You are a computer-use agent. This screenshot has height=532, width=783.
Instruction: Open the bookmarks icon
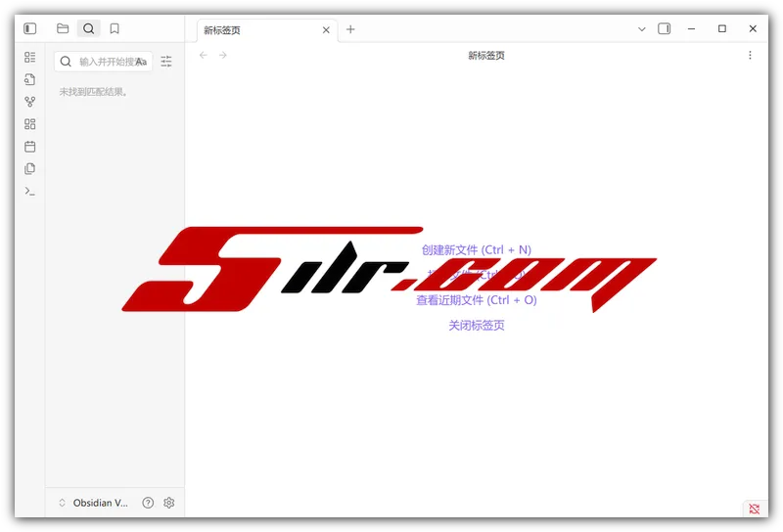(115, 28)
